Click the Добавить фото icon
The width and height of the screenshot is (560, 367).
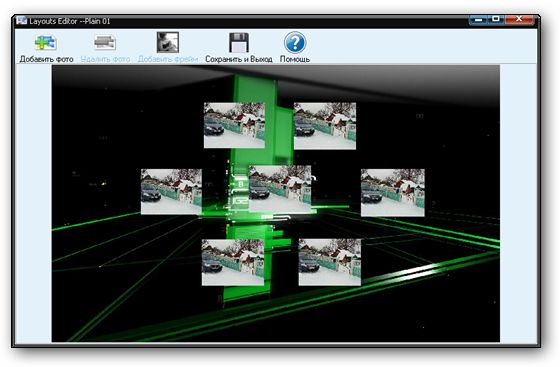click(46, 42)
